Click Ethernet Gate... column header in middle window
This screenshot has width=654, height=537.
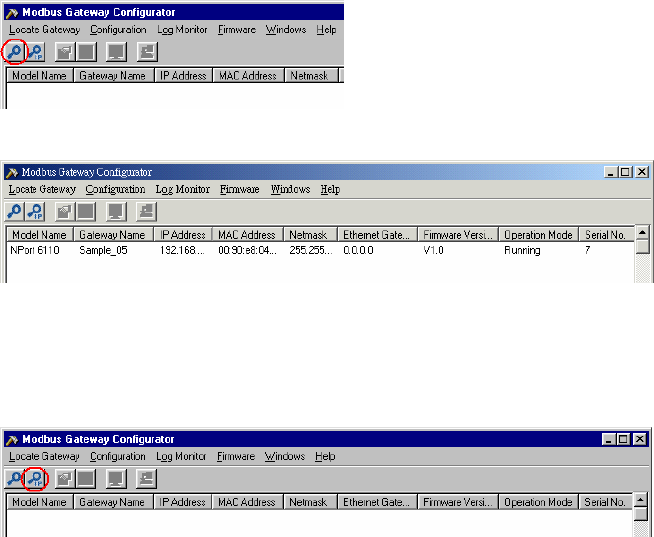pos(377,235)
